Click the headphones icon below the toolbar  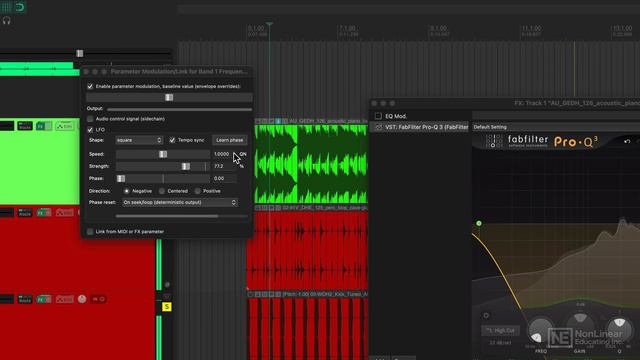point(7,20)
